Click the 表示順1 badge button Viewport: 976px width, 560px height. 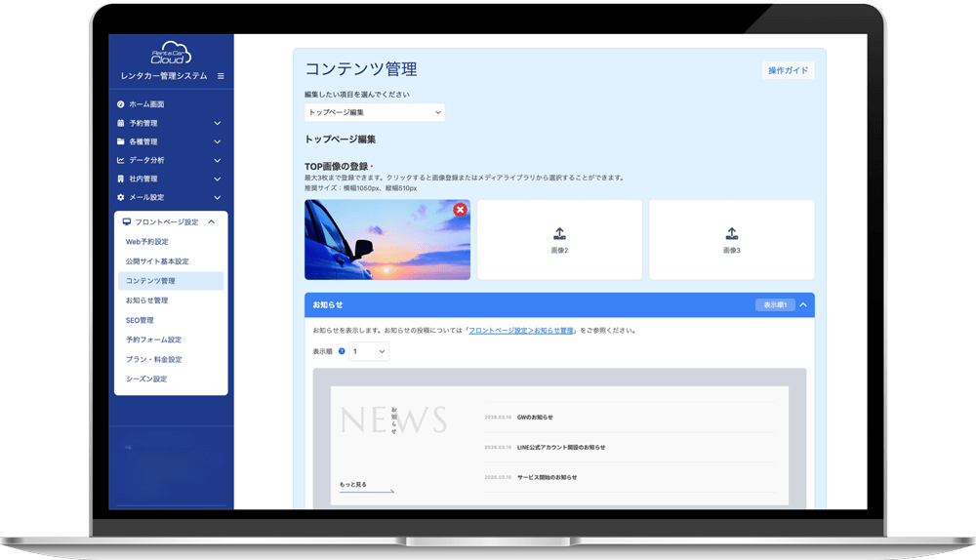coord(775,305)
